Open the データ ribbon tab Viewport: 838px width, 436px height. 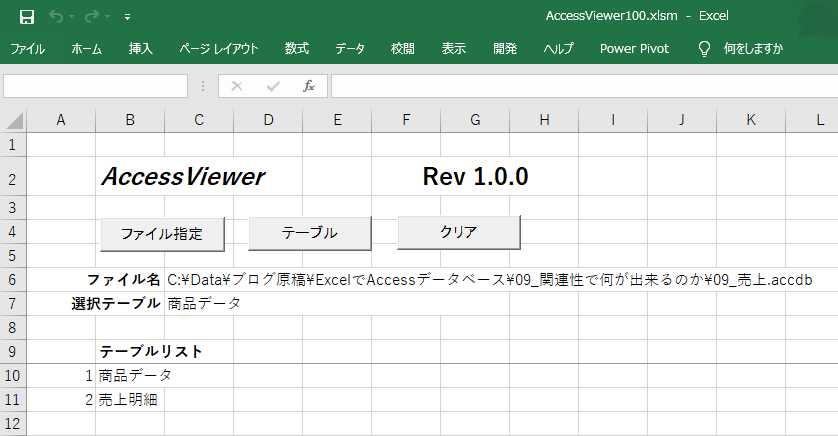coord(350,49)
